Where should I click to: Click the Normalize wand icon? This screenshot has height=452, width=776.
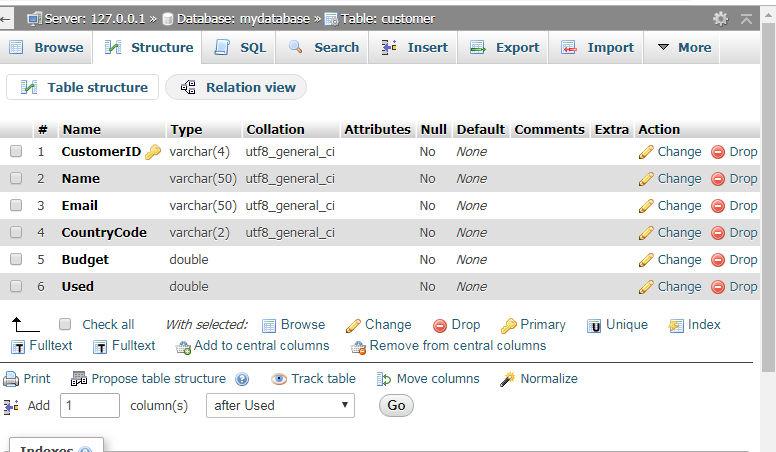508,379
